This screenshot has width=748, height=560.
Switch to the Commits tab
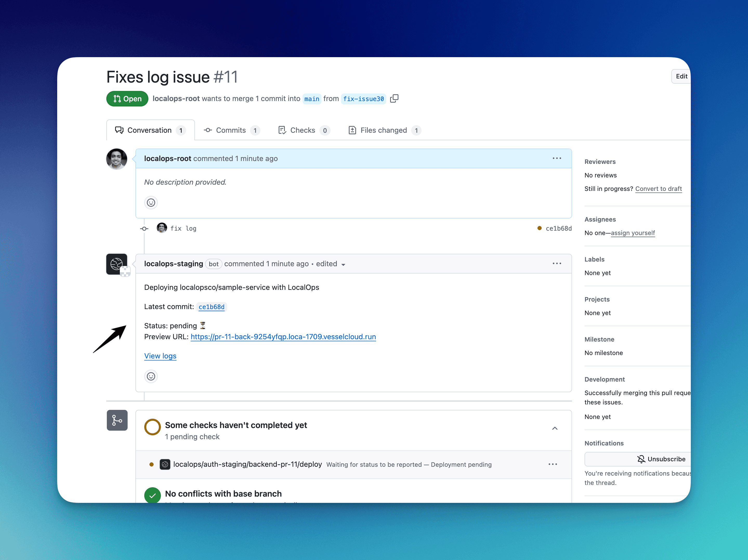click(x=231, y=130)
